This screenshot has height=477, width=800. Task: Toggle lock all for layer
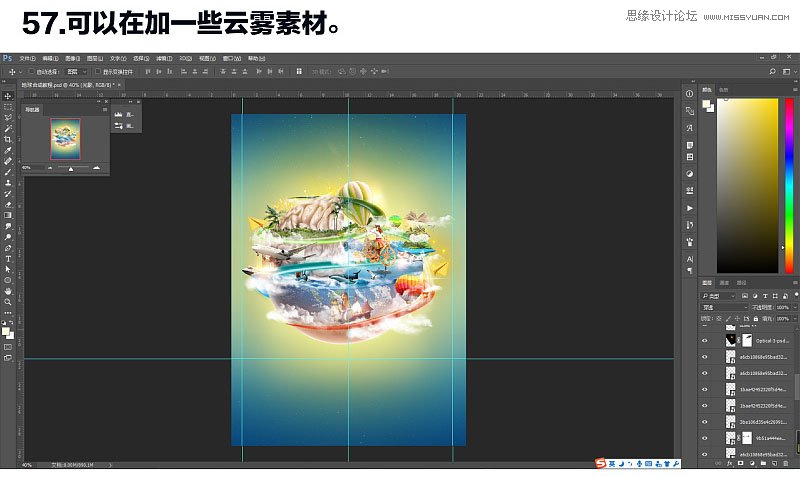click(x=756, y=319)
